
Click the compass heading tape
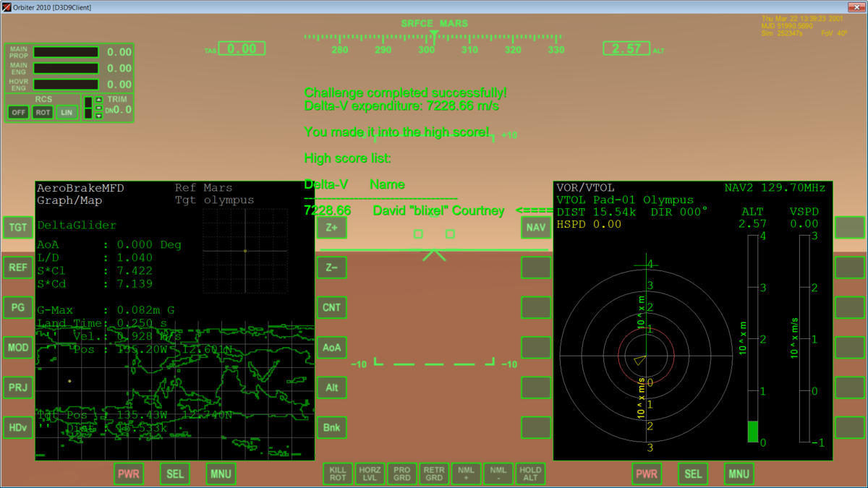pos(434,42)
